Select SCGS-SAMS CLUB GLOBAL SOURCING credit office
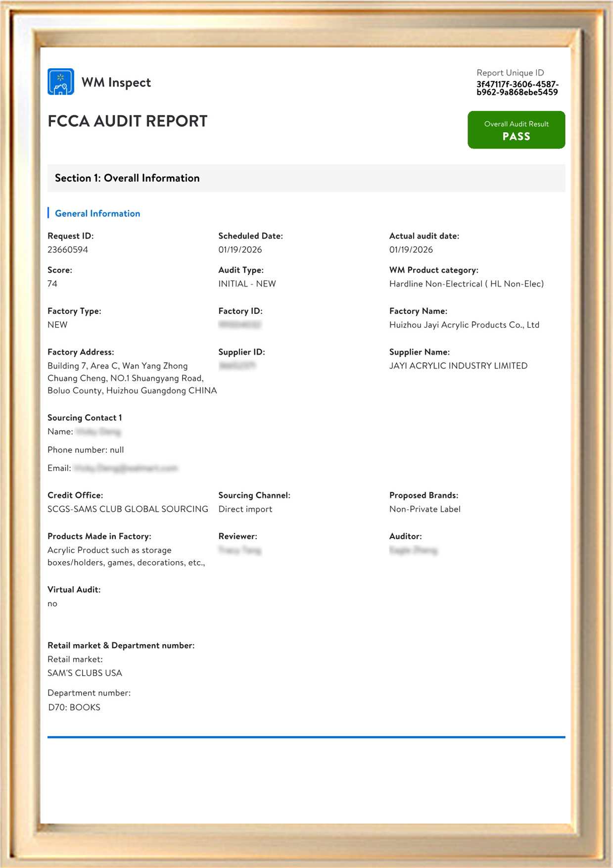This screenshot has height=868, width=613. pos(128,509)
